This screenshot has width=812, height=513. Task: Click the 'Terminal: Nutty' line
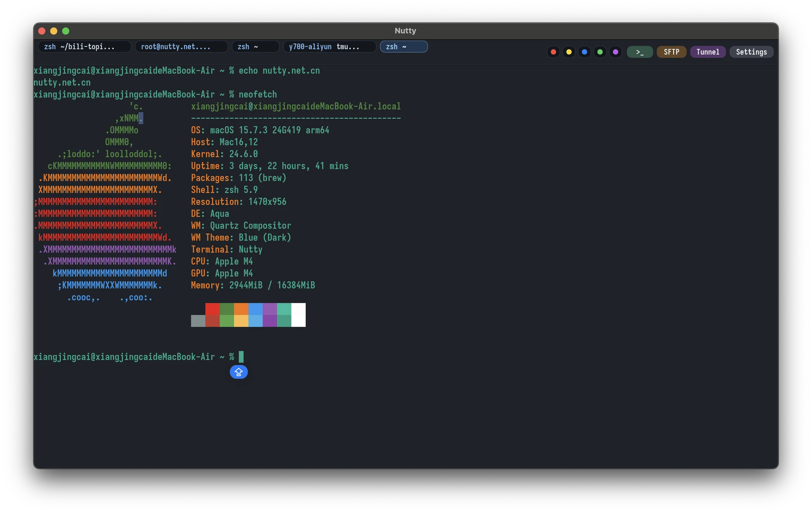coord(227,249)
